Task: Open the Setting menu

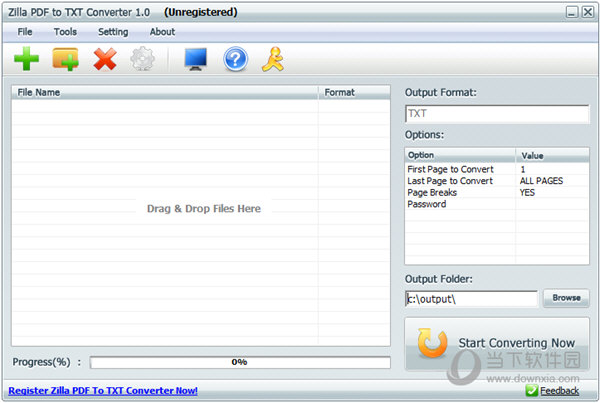Action: tap(113, 32)
